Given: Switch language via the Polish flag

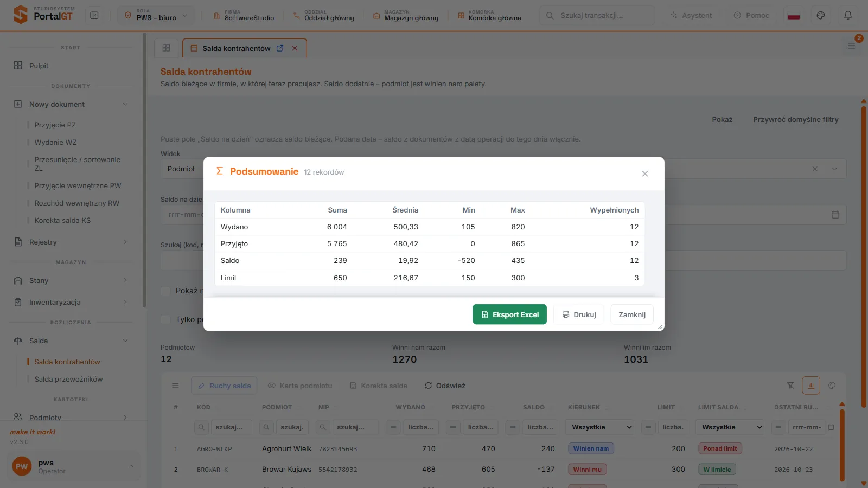Looking at the screenshot, I should (x=794, y=15).
